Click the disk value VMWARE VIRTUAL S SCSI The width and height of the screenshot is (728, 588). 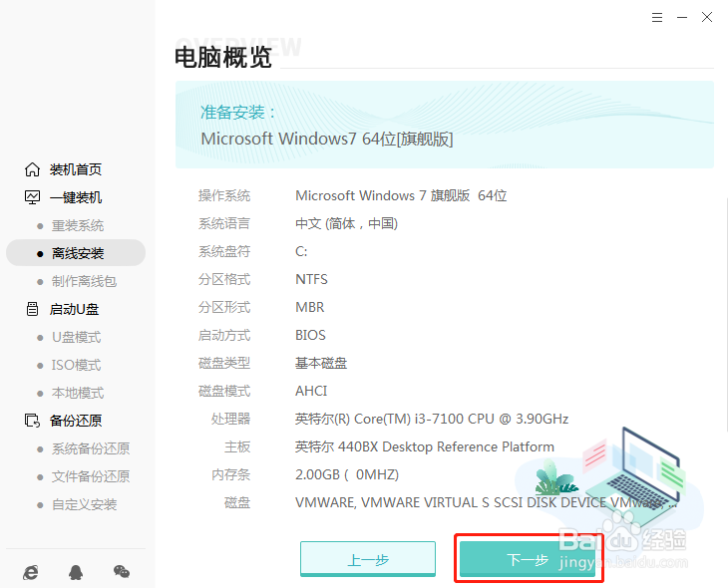(486, 502)
